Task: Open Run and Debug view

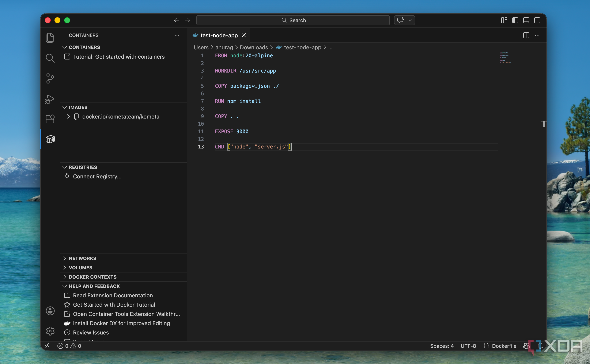Action: click(50, 99)
